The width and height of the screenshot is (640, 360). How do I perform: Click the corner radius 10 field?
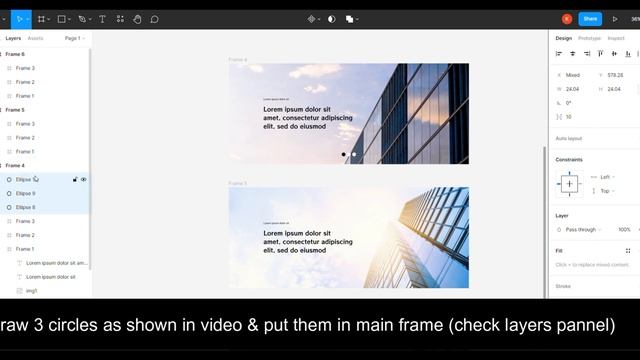point(569,117)
